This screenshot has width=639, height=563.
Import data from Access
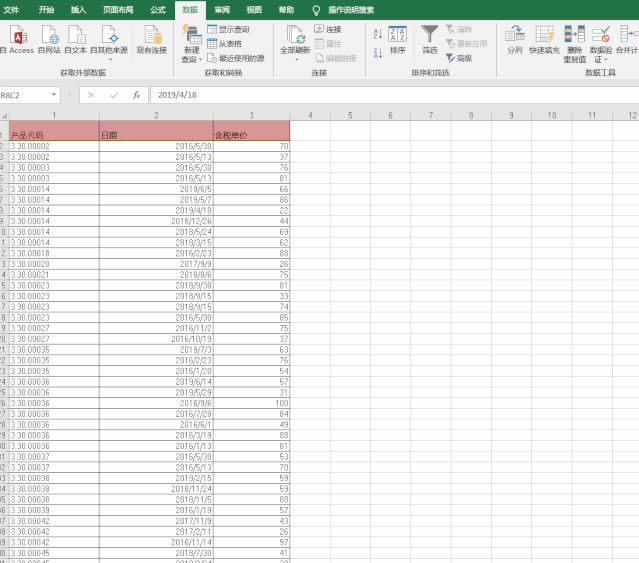click(x=18, y=40)
